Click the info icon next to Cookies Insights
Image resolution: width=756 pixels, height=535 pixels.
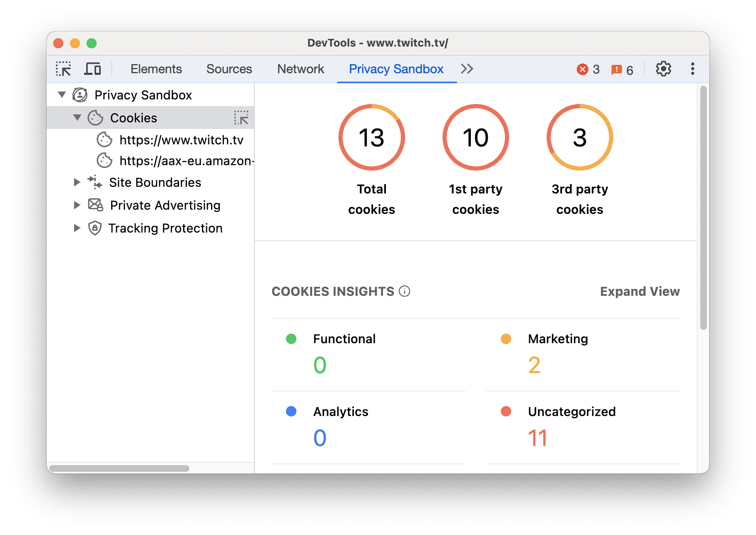point(404,292)
